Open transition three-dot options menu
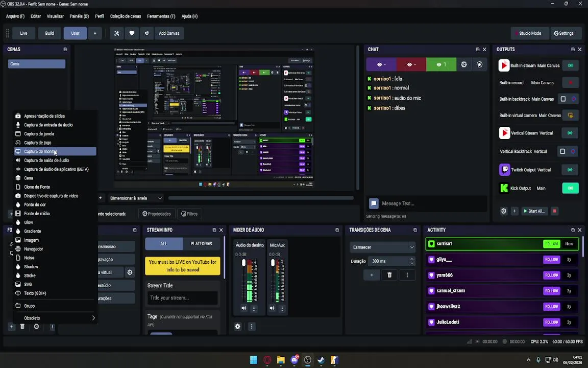This screenshot has width=588, height=368. (407, 275)
